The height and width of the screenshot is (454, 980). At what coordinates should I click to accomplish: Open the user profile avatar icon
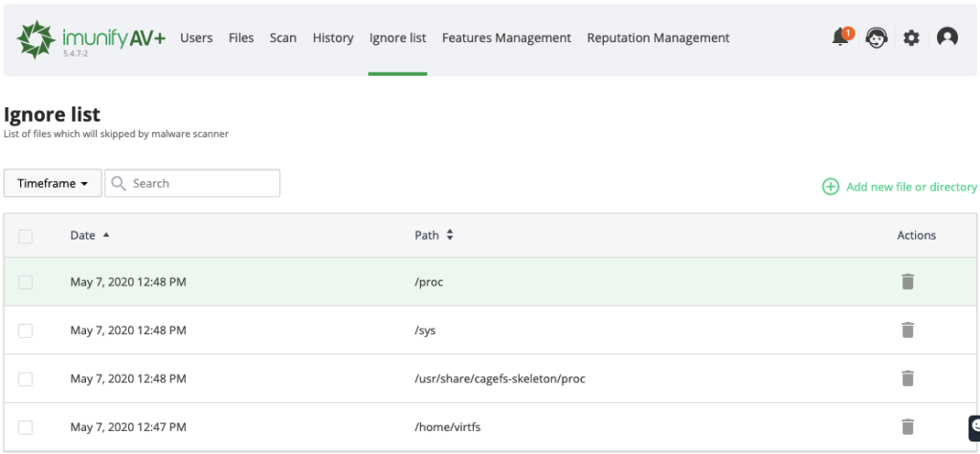pyautogui.click(x=947, y=38)
